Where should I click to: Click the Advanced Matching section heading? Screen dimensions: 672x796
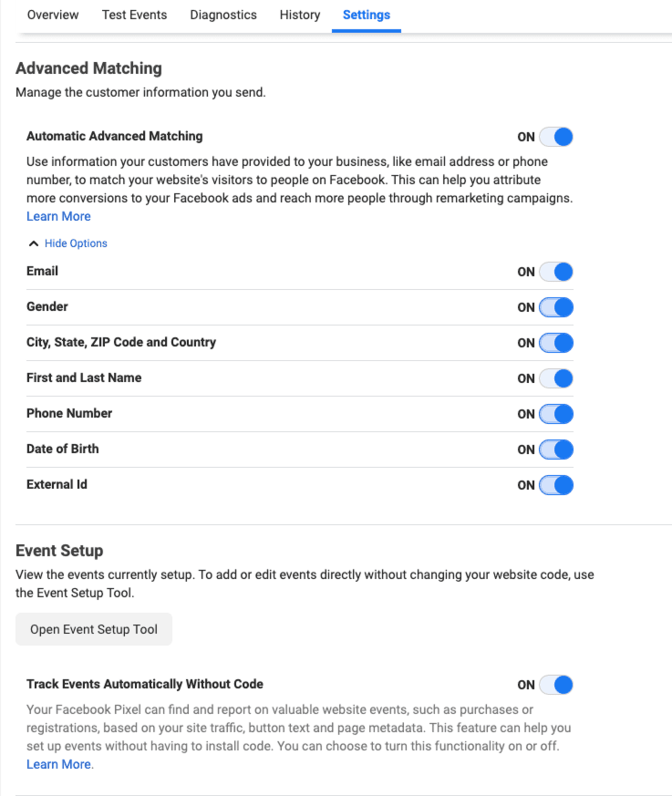point(88,68)
